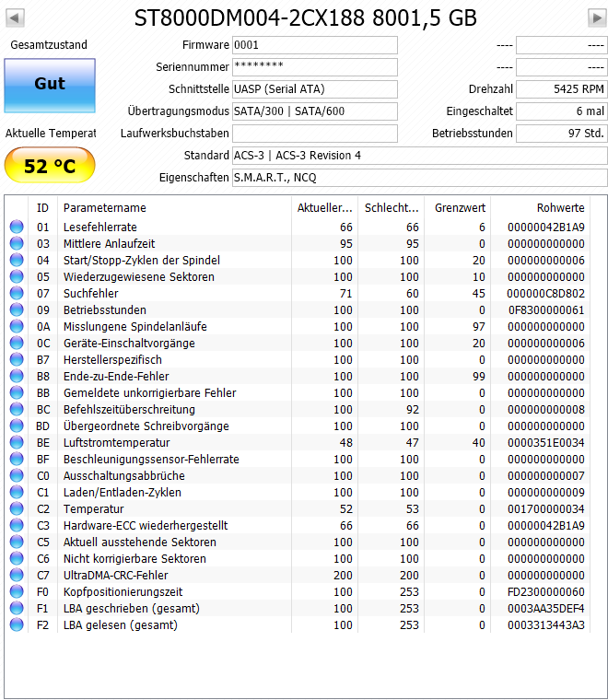This screenshot has width=608, height=700.
Task: Select Wiederzugewiesene Sektoren parameter name
Action: tap(139, 277)
